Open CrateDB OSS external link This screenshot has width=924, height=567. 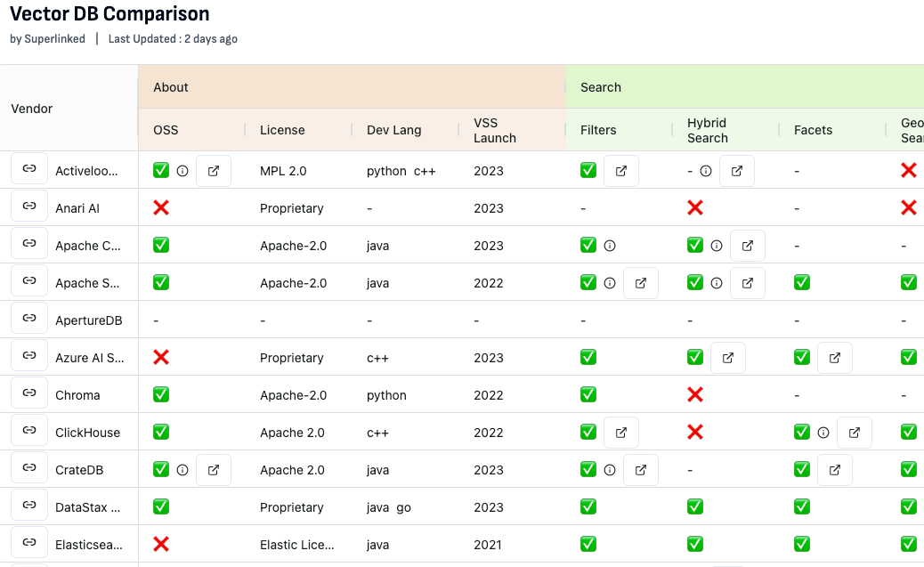click(214, 470)
